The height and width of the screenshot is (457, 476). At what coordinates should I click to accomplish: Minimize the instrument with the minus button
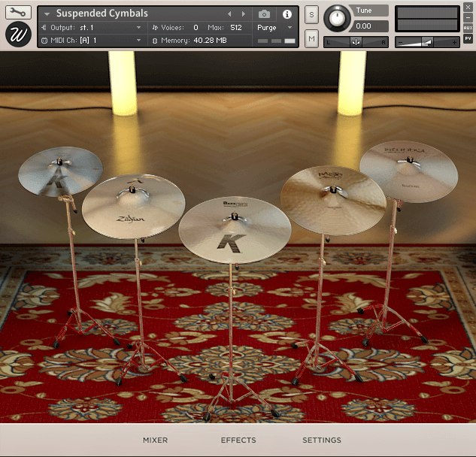[468, 17]
